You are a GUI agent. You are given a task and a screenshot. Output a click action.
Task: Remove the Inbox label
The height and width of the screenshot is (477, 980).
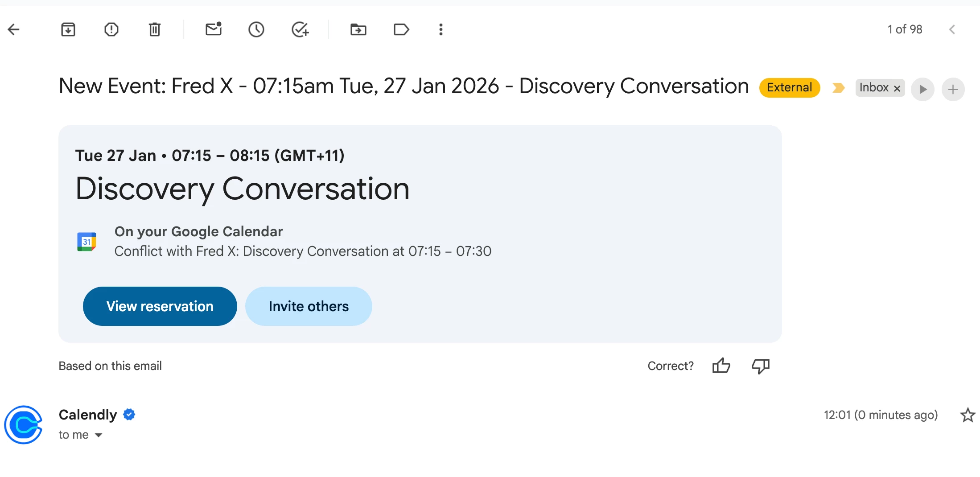click(897, 88)
